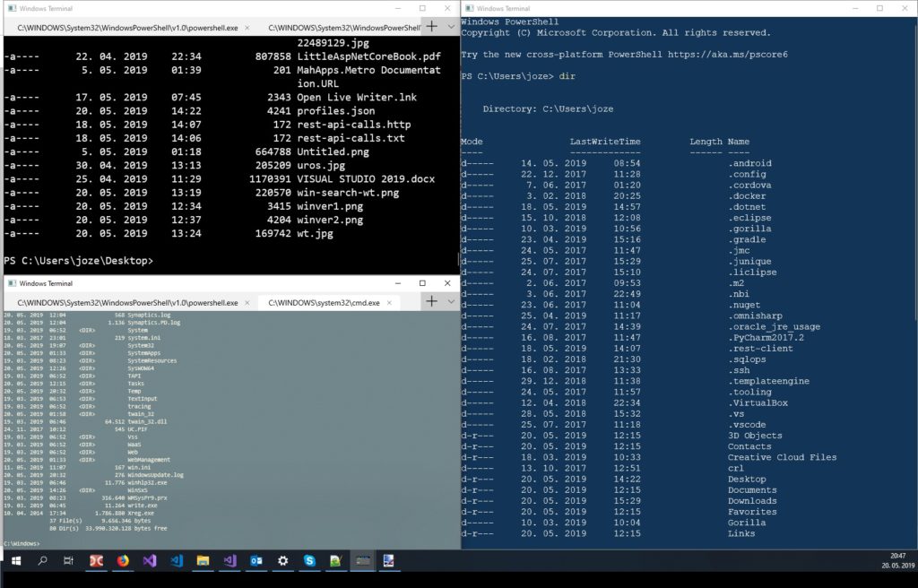Screen dimensions: 918x588
Task: Click 'C:\Windows>' prompt in cmd terminal
Action: point(22,544)
